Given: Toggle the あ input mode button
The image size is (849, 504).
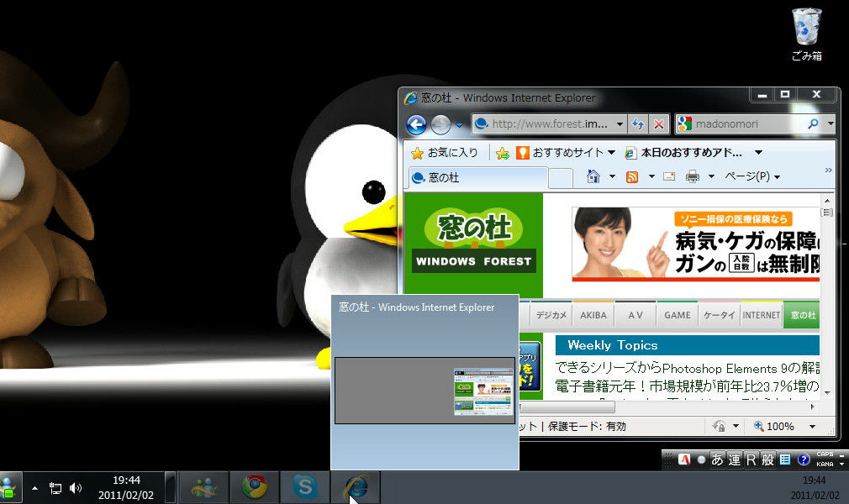Looking at the screenshot, I should [717, 459].
